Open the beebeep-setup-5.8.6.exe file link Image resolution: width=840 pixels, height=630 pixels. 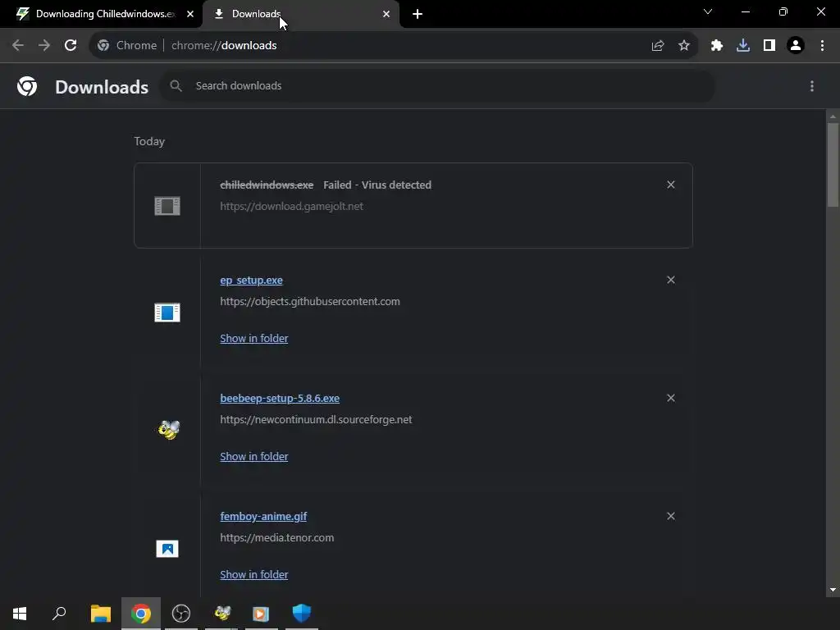coord(280,398)
